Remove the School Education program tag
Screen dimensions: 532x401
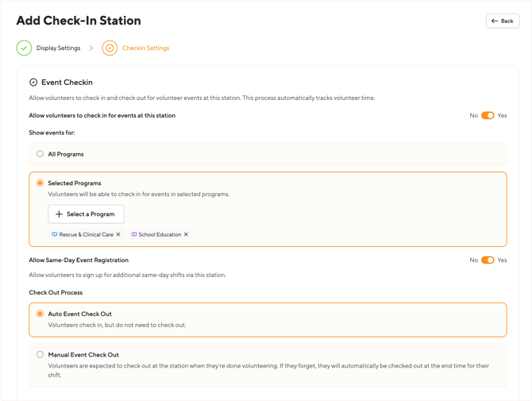(186, 235)
